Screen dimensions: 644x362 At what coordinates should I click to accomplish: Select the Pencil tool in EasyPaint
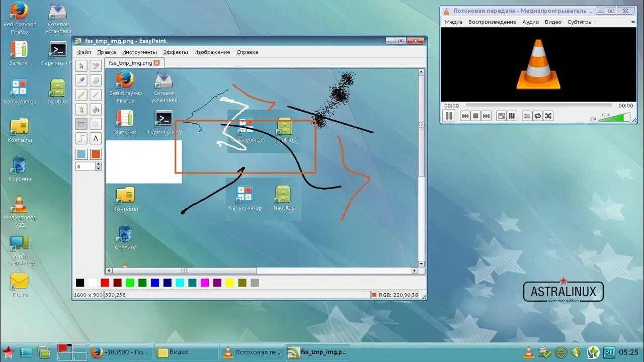81,95
